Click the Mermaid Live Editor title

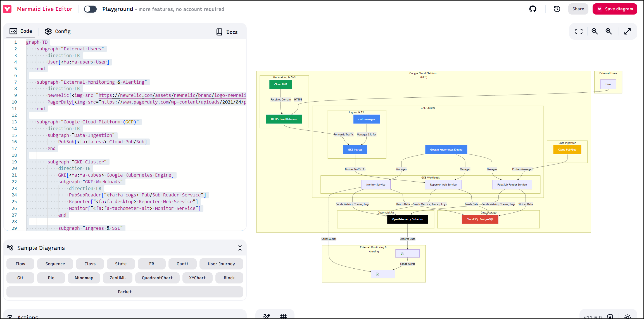click(45, 9)
